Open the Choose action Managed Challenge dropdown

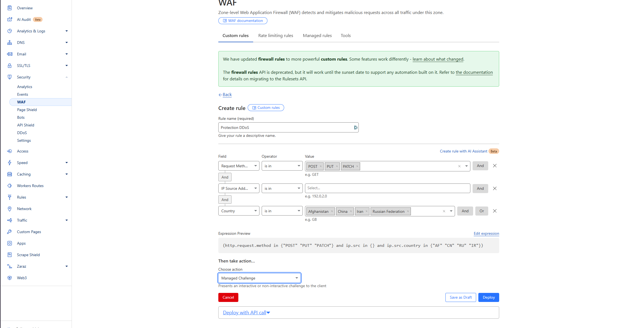point(259,278)
